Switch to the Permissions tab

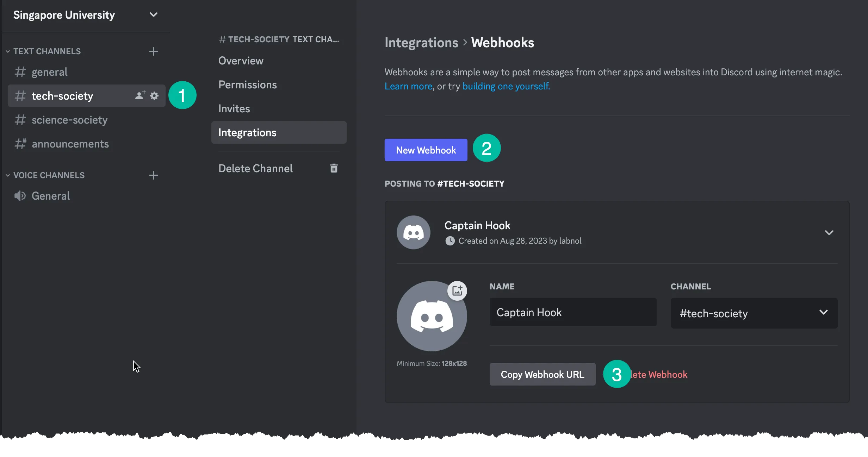[247, 84]
